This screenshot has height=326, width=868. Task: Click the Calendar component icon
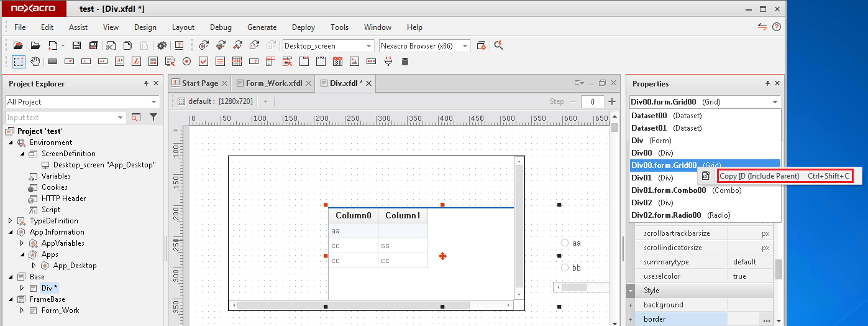pos(337,61)
